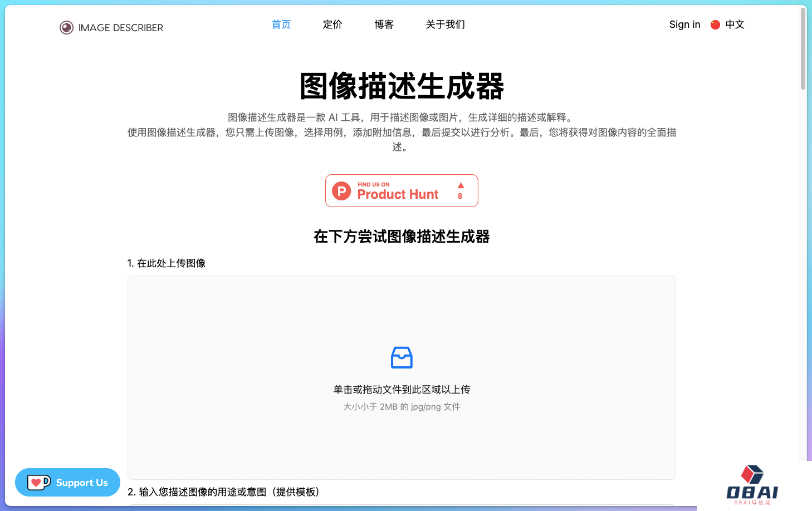Screen dimensions: 812x511
Task: Select the 首页 navigation link
Action: pyautogui.click(x=281, y=24)
